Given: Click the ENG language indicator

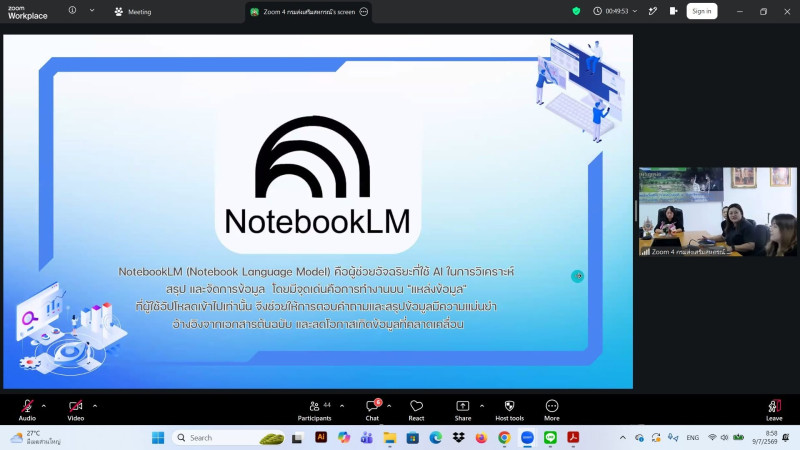Looking at the screenshot, I should [692, 437].
